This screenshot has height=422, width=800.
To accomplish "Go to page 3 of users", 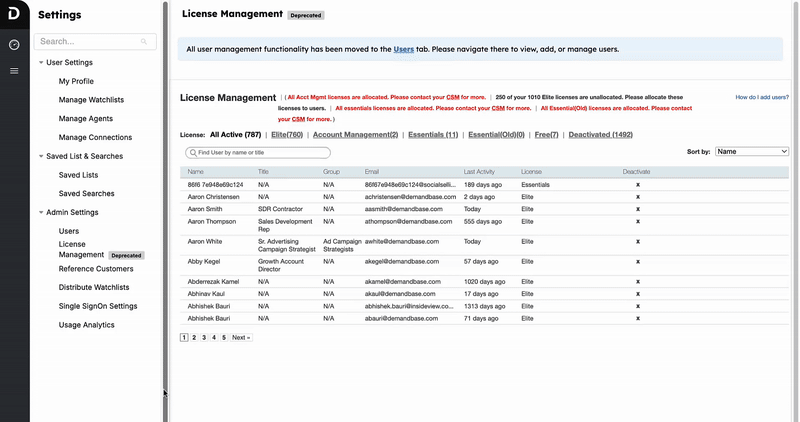I will click(x=204, y=338).
